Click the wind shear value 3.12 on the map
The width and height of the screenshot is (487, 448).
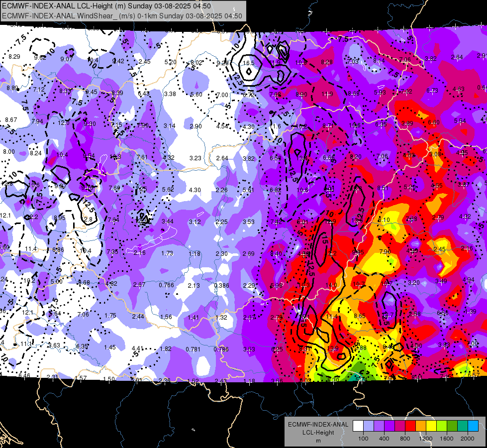[x=195, y=222]
